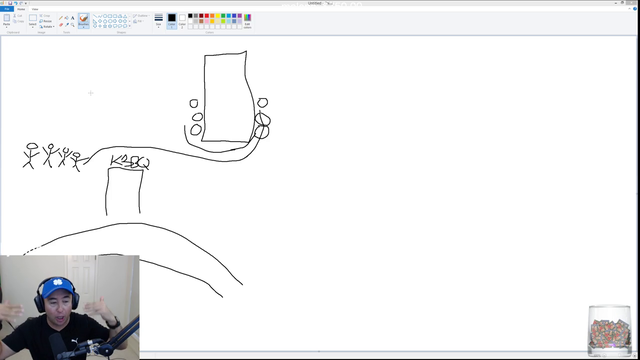Pick the orange color swatch

point(212,16)
